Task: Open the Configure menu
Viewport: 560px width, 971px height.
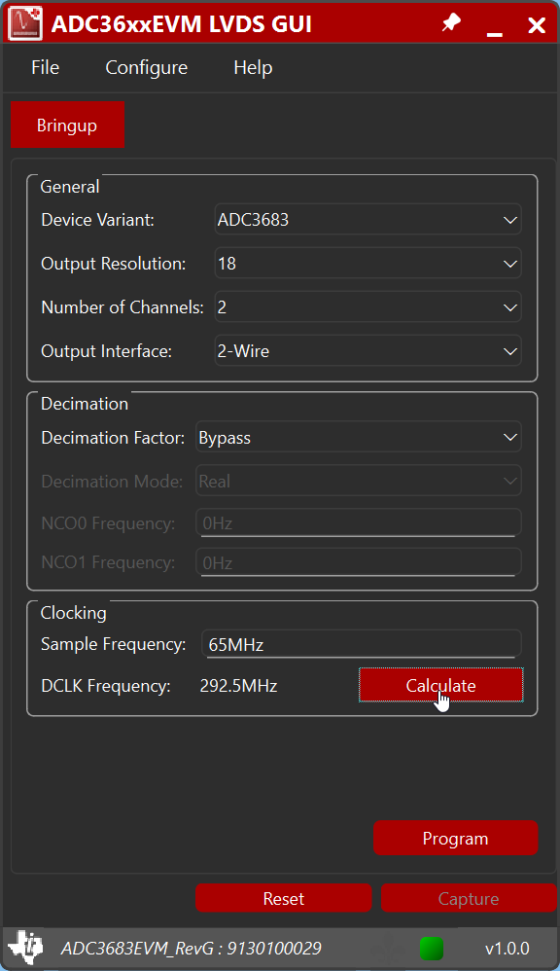Action: [x=146, y=67]
